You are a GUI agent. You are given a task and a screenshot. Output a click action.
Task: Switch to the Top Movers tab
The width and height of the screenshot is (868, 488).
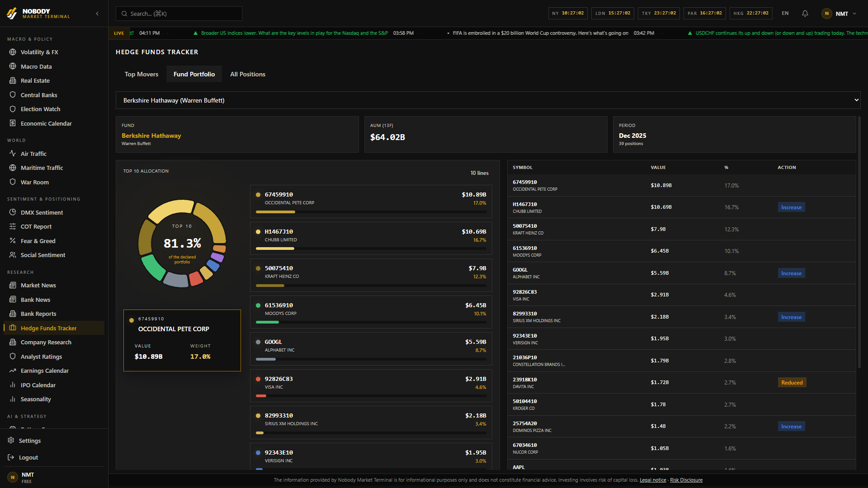point(142,74)
